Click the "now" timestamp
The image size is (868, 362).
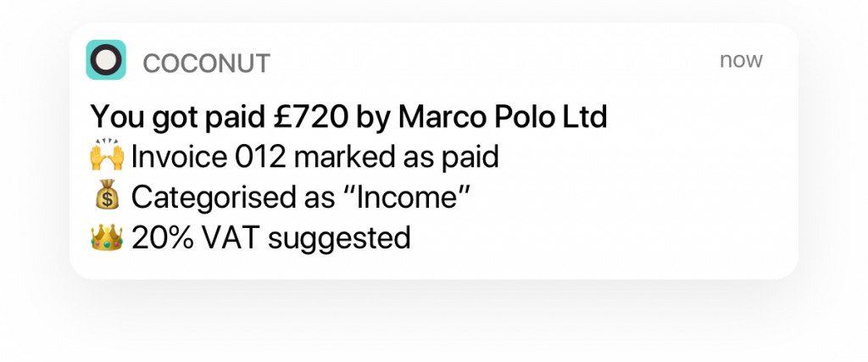pyautogui.click(x=741, y=60)
